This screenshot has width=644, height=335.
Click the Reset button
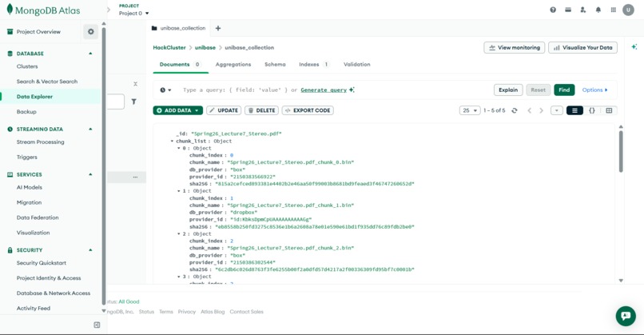click(538, 90)
